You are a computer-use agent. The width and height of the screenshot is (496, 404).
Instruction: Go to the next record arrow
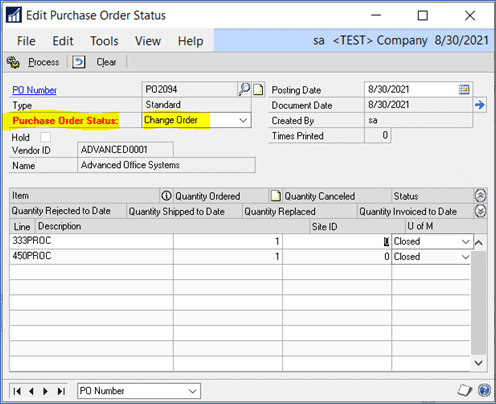click(x=46, y=391)
